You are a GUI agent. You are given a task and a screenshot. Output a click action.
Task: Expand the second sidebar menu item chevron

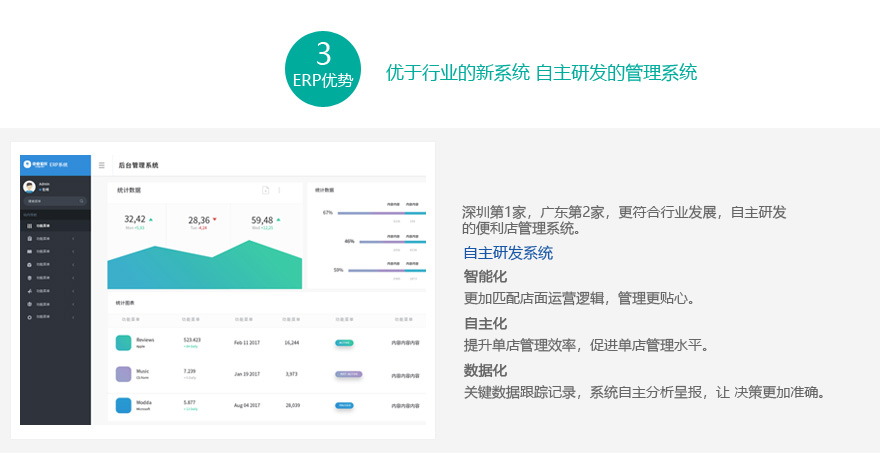coord(73,239)
